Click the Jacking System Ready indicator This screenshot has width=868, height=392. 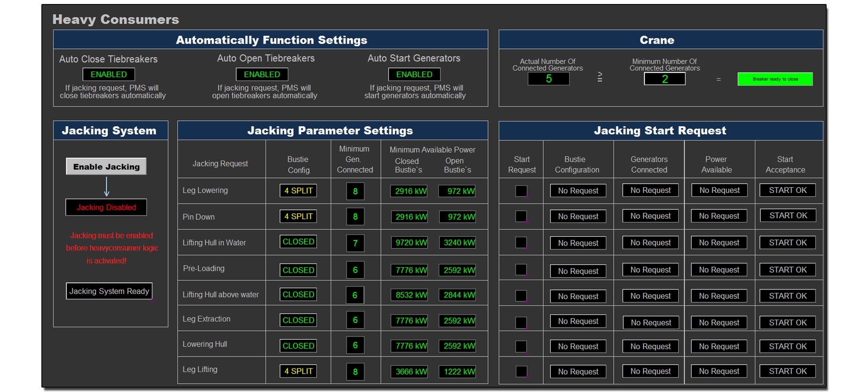(109, 291)
